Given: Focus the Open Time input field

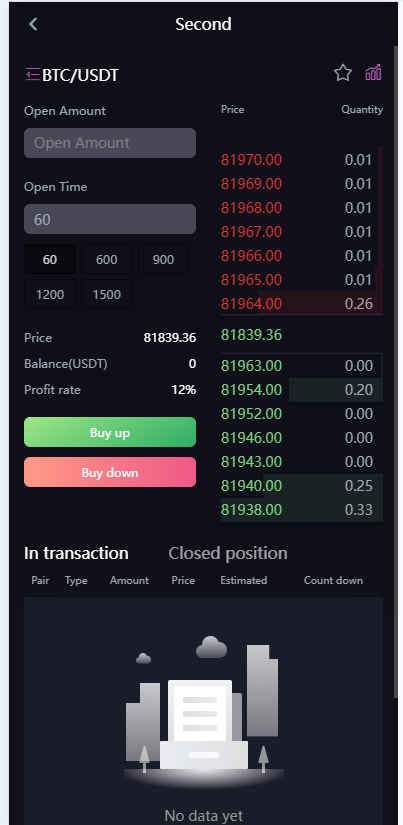Looking at the screenshot, I should click(x=110, y=219).
